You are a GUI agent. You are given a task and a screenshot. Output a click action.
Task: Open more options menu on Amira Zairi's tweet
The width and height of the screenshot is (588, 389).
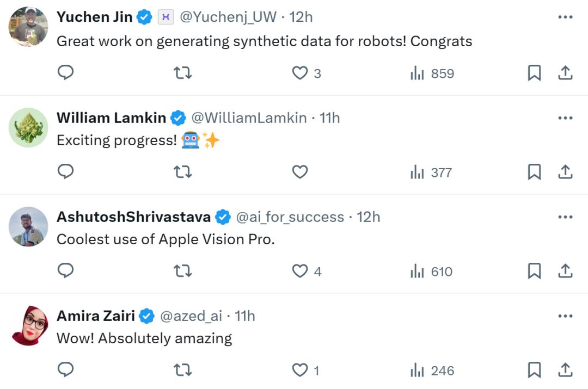click(566, 316)
